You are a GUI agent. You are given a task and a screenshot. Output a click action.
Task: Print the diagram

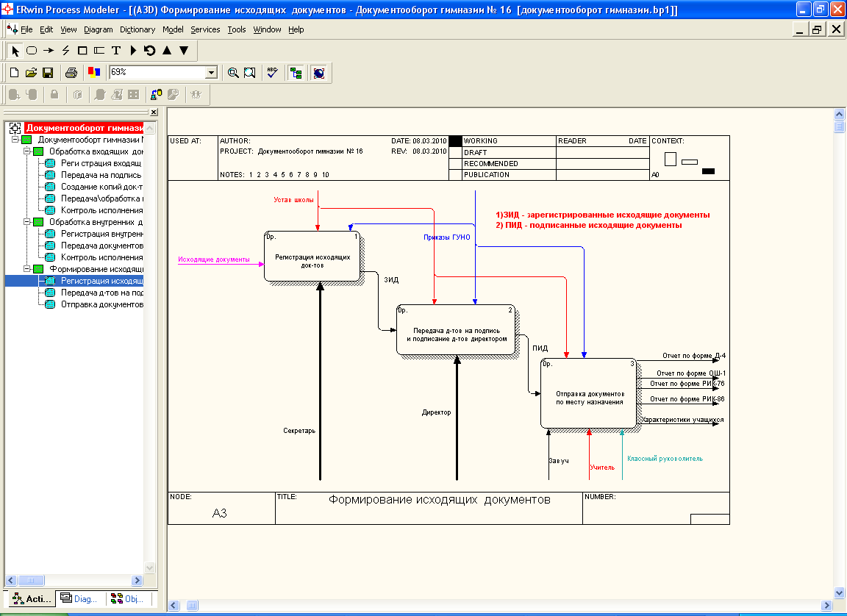(x=71, y=72)
